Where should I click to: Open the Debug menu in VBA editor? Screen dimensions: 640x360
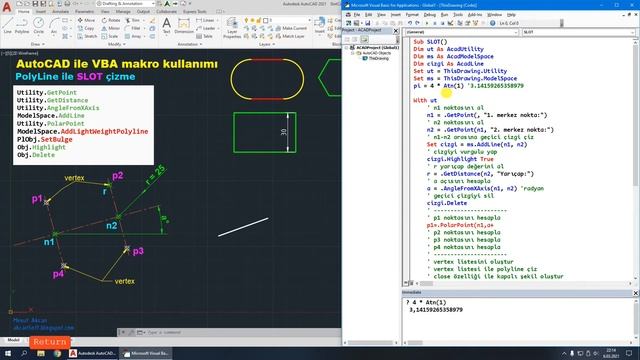430,15
